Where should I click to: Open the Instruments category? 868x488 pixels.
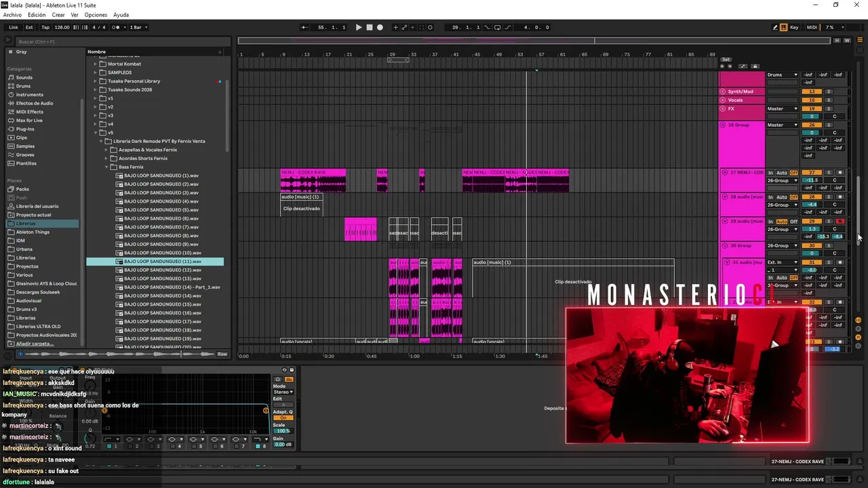pyautogui.click(x=29, y=95)
